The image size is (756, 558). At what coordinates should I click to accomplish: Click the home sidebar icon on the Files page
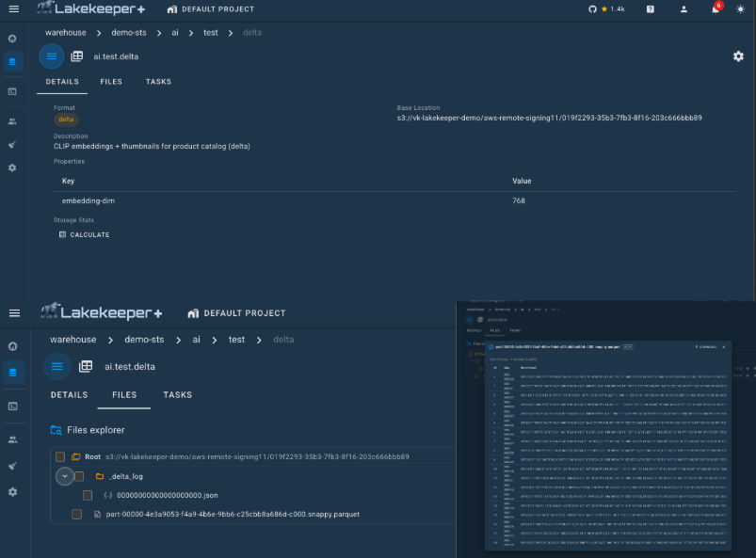click(13, 346)
